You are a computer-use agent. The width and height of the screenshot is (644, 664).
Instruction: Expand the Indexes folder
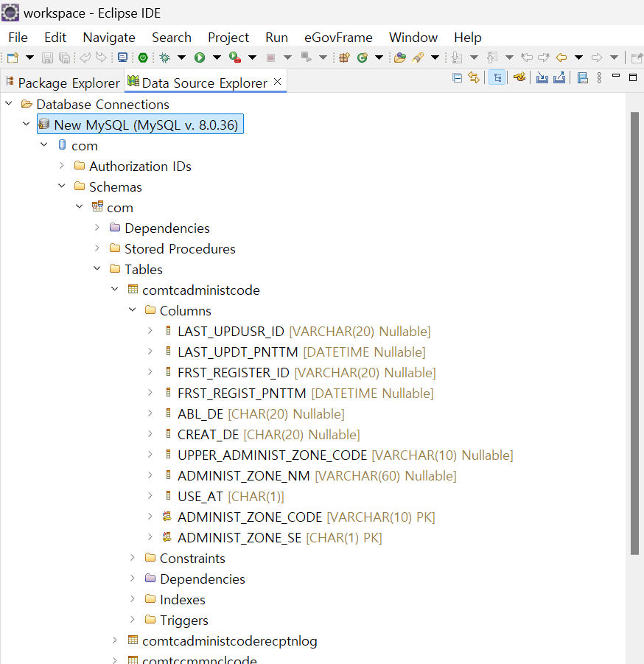coord(133,599)
